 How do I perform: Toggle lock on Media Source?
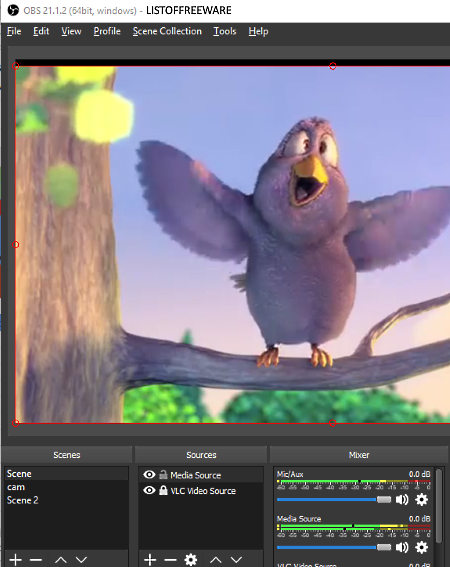[x=164, y=474]
